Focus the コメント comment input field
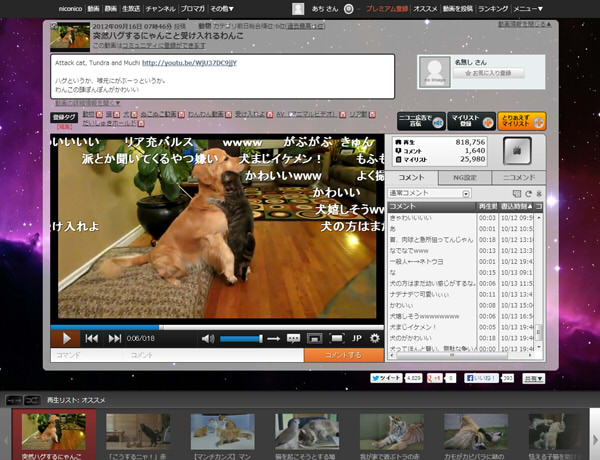 214,355
